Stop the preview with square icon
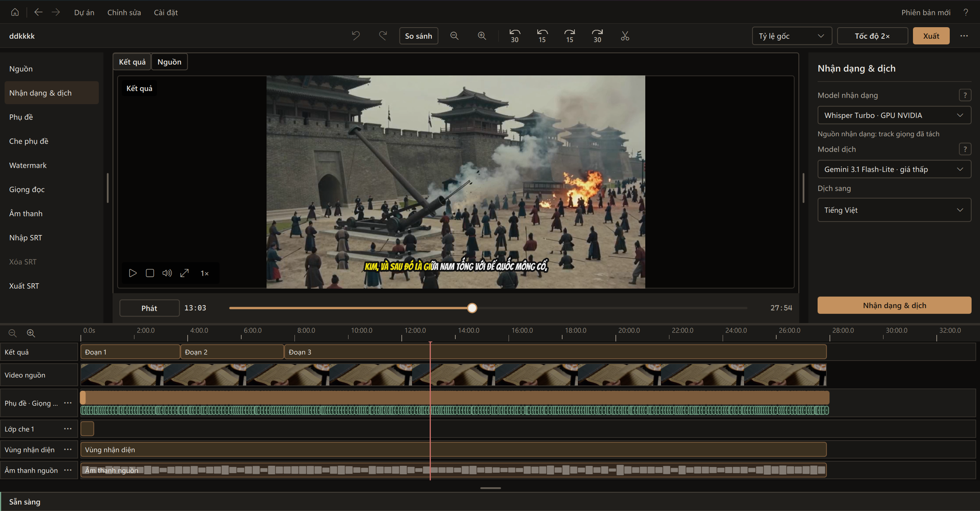Image resolution: width=980 pixels, height=511 pixels. click(150, 273)
